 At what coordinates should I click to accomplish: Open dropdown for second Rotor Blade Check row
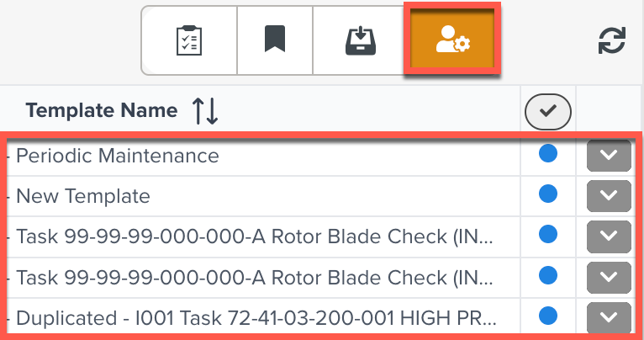point(608,278)
